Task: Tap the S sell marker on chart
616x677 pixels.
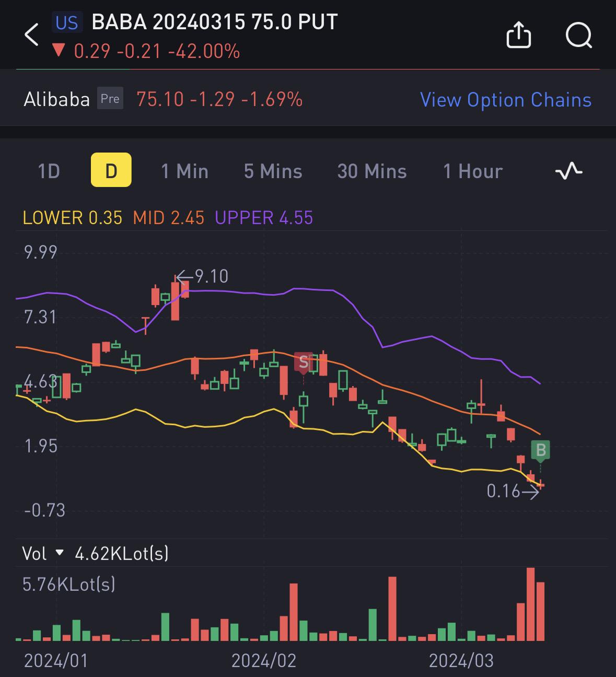Action: (303, 362)
